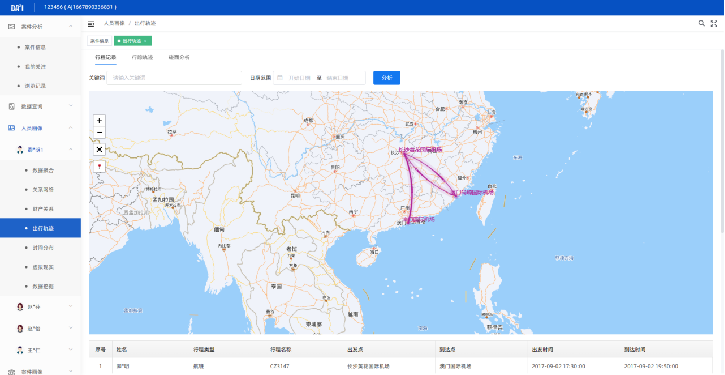725x375 pixels.
Task: Open the white tag beside green tag
Action: (99, 41)
